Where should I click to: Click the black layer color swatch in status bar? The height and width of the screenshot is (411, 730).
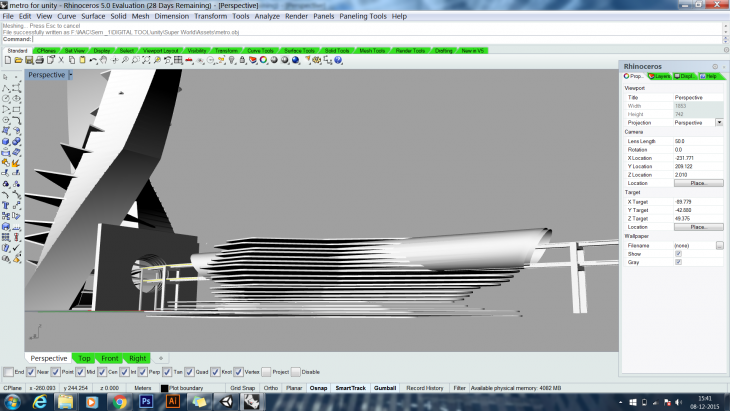pyautogui.click(x=165, y=387)
